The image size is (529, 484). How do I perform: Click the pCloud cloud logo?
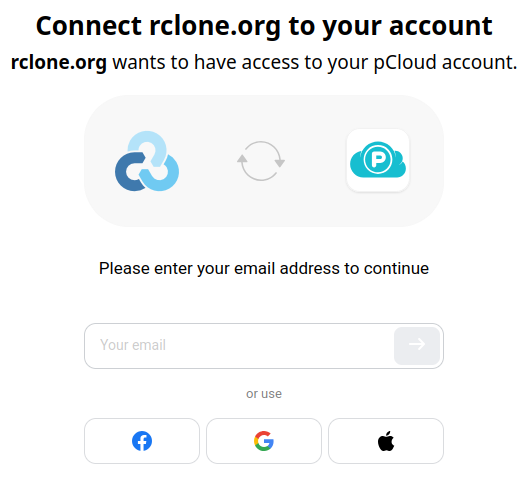[x=378, y=160]
